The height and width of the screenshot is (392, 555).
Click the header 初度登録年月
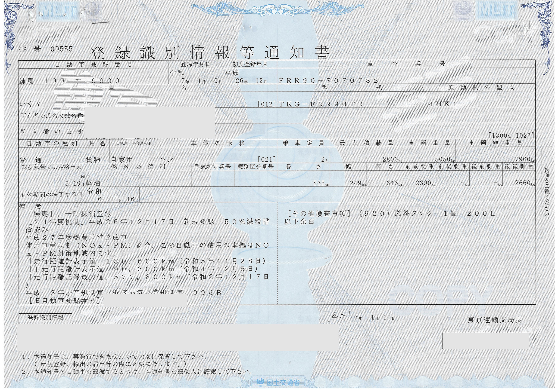(x=250, y=64)
